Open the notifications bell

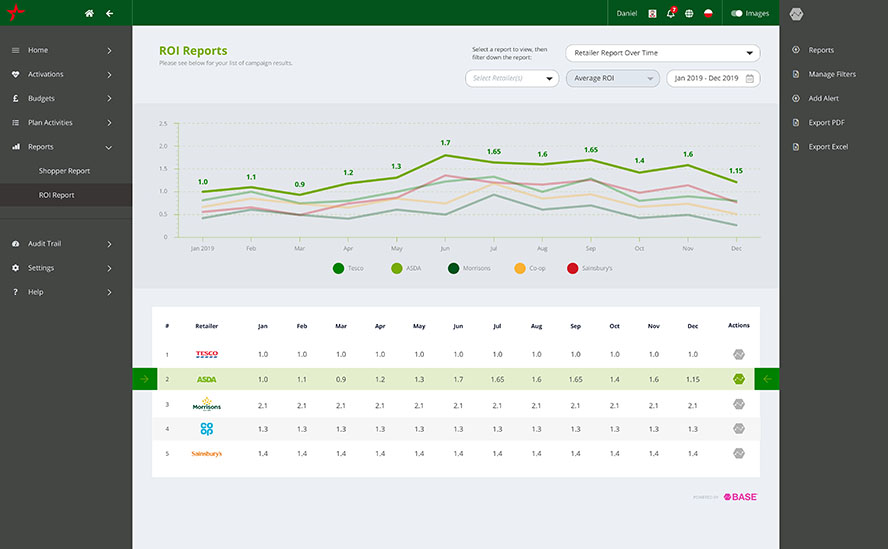670,13
